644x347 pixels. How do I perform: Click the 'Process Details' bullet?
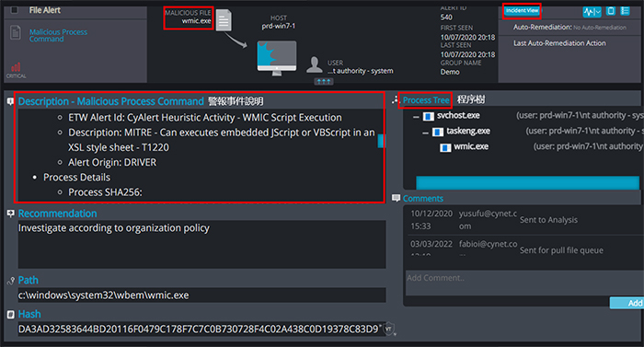[76, 178]
